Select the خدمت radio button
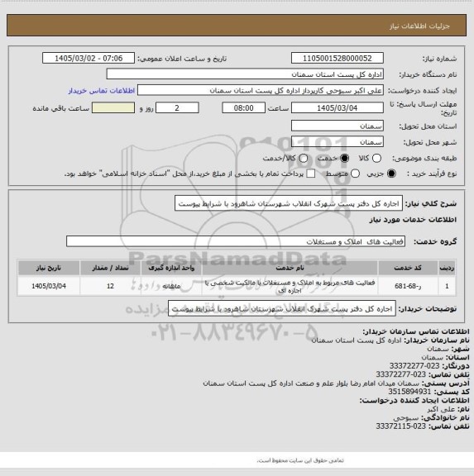Screen dimensions: 474x476 pyautogui.click(x=345, y=158)
